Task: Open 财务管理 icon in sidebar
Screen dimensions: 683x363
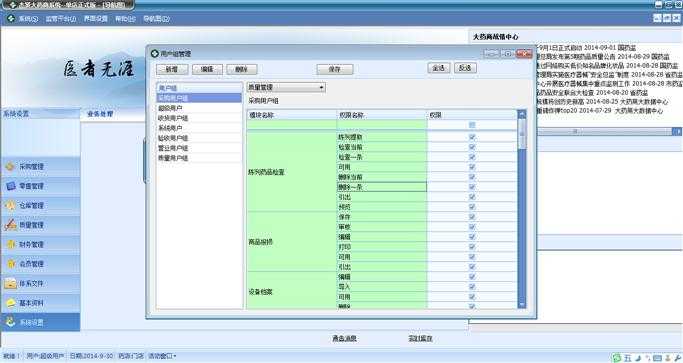Action: point(10,244)
